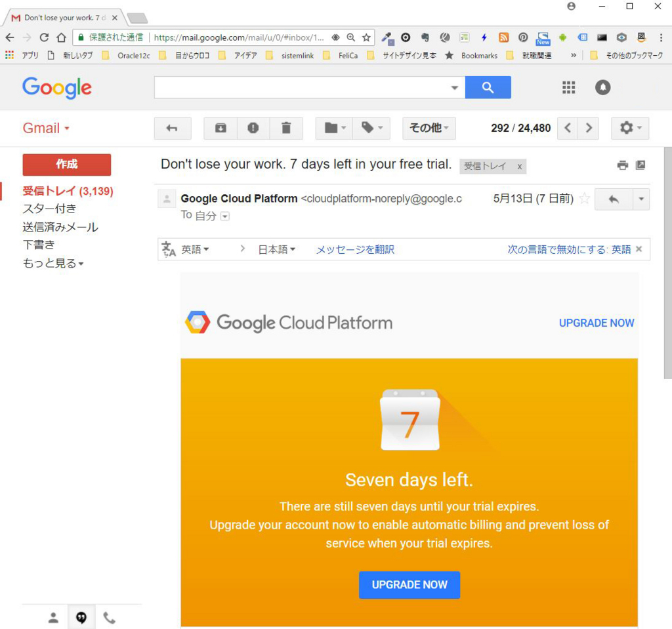This screenshot has width=672, height=629.
Task: Click the zoom magnifier in address bar
Action: pyautogui.click(x=350, y=37)
